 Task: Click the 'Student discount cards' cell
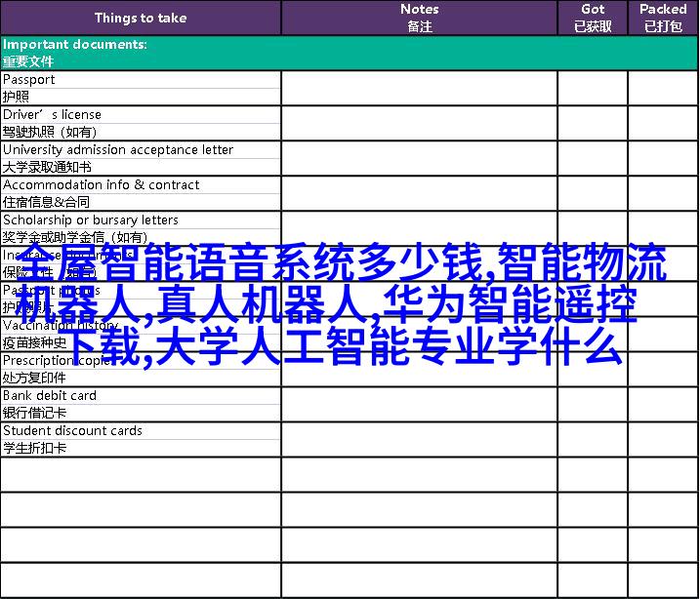[141, 431]
